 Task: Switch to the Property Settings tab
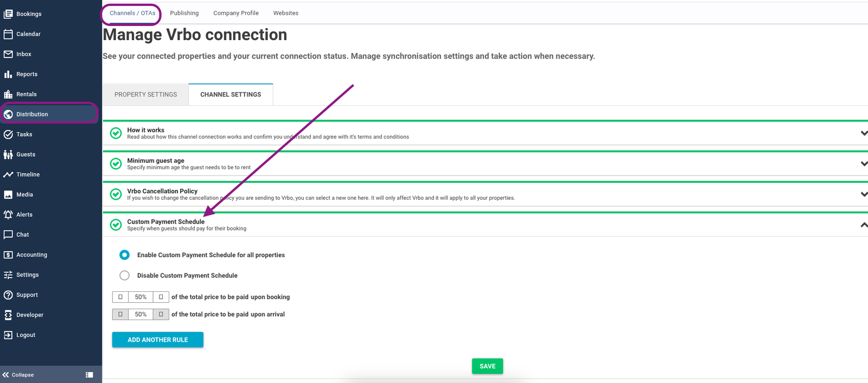point(145,94)
